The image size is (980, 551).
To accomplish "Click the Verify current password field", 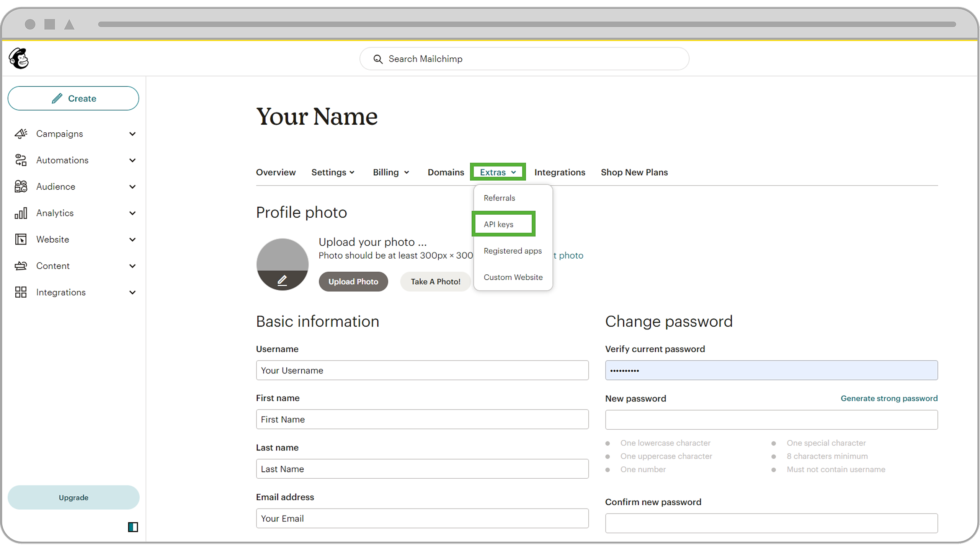I will (771, 370).
